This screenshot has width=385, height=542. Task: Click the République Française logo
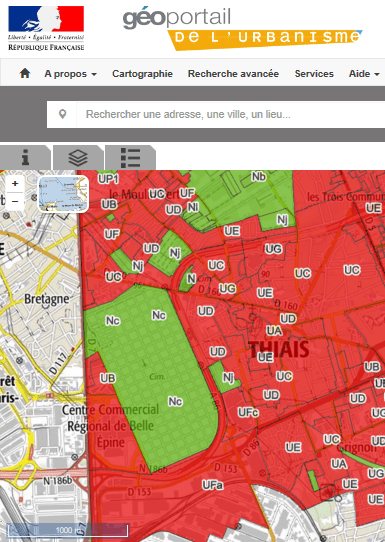(x=46, y=28)
